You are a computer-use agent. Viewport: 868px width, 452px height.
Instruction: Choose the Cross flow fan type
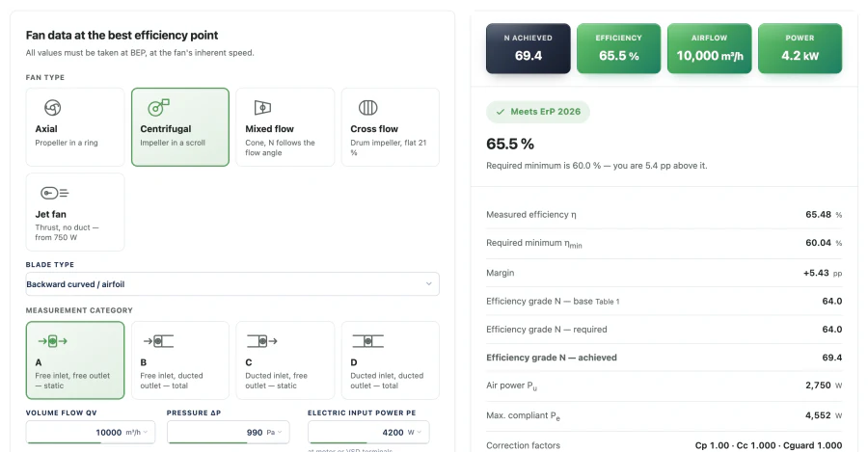[391, 126]
